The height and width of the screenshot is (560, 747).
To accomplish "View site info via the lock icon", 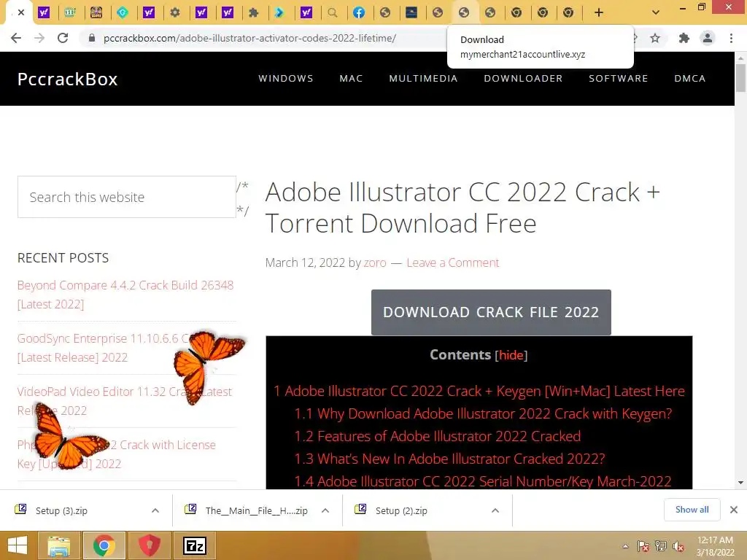I will [92, 38].
